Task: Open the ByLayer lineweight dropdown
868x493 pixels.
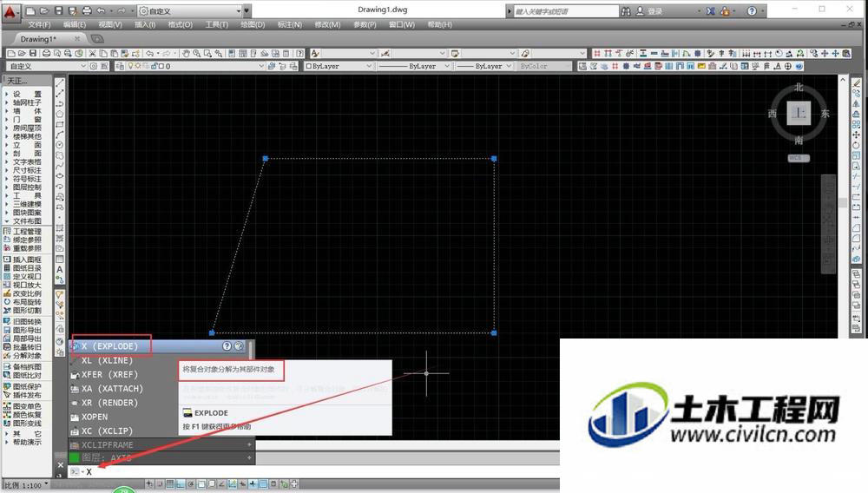Action: point(483,66)
